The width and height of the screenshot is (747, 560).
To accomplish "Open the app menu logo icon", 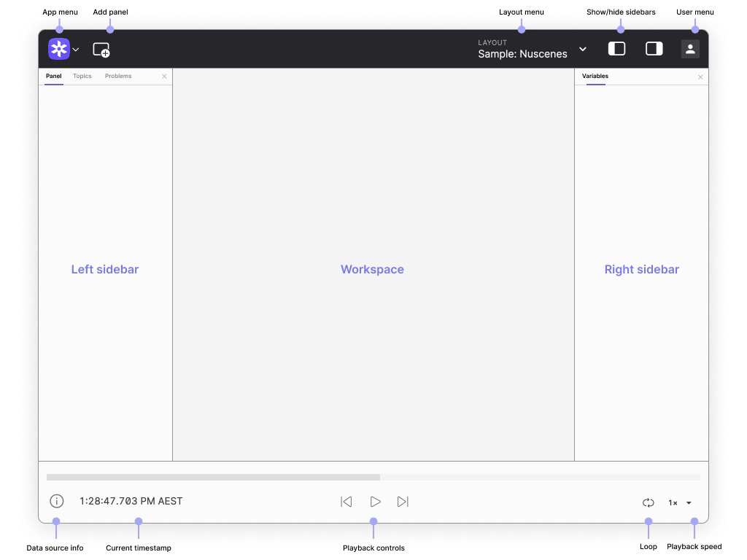I will [59, 49].
